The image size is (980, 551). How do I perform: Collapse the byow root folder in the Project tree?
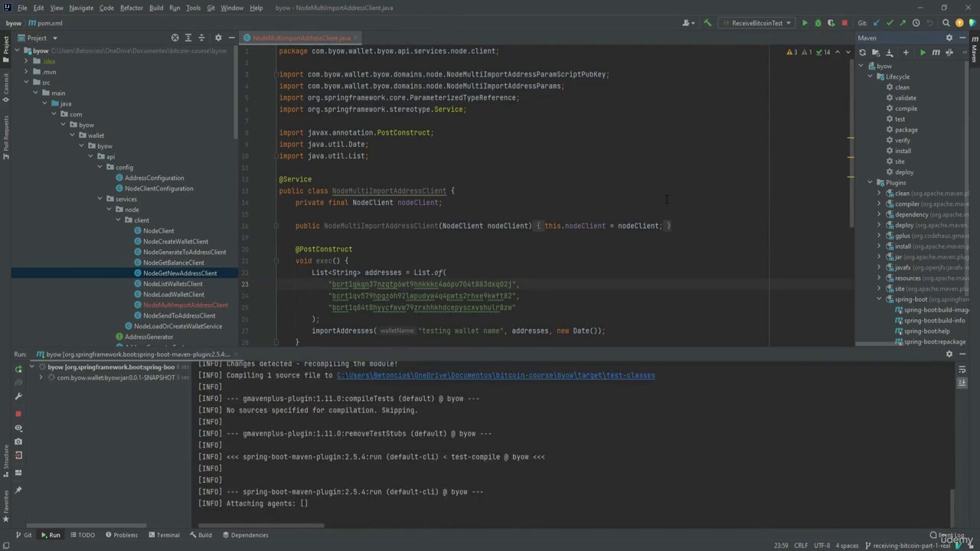pyautogui.click(x=17, y=51)
